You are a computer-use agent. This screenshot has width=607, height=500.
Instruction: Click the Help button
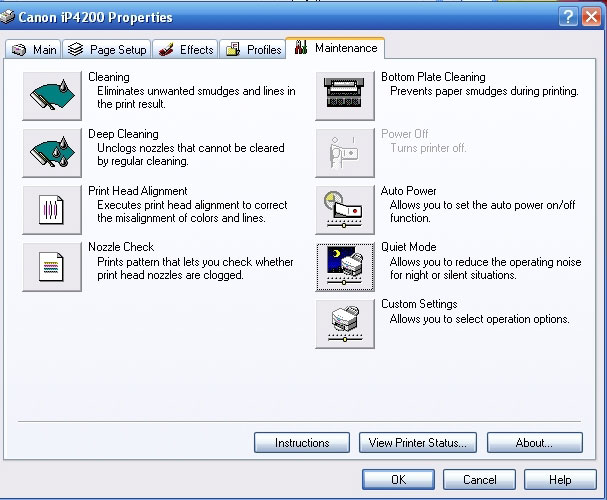tap(560, 479)
